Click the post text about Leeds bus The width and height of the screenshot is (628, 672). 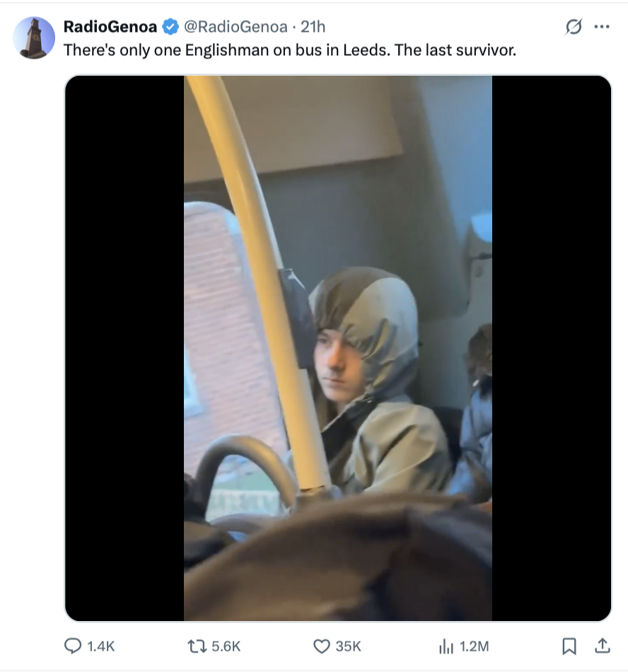[290, 50]
